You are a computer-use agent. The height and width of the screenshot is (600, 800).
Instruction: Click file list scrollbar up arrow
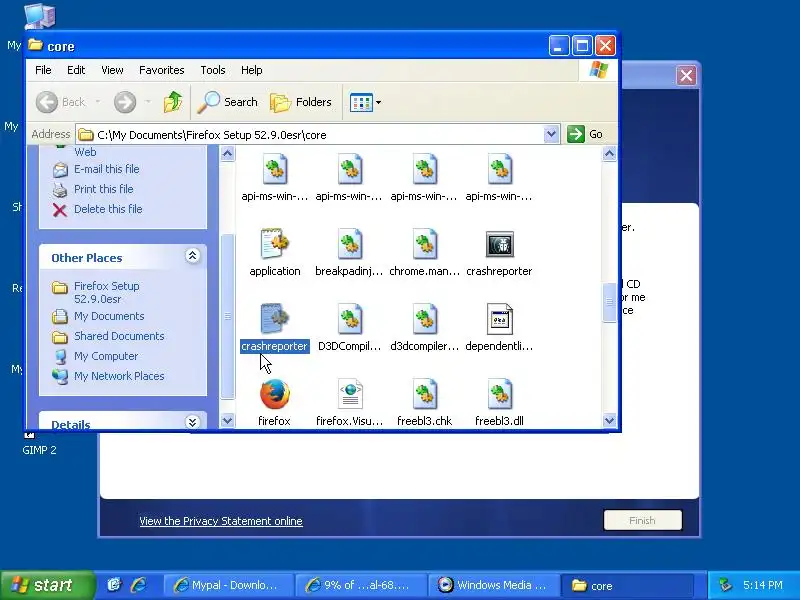tap(609, 153)
